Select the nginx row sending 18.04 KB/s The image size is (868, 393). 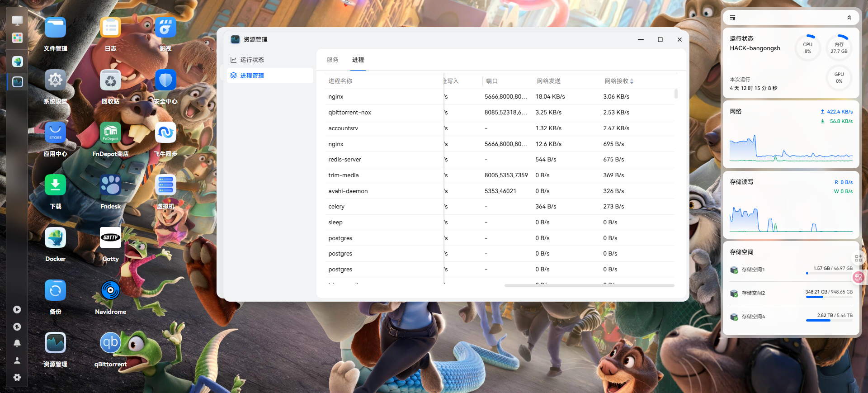point(500,97)
